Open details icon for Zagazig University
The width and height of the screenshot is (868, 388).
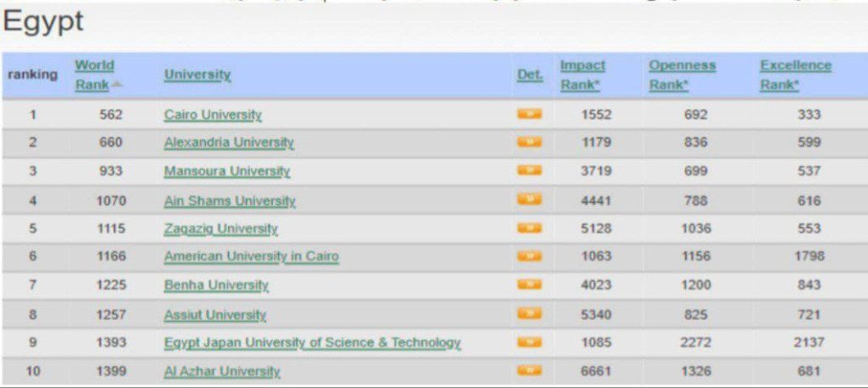click(x=529, y=228)
